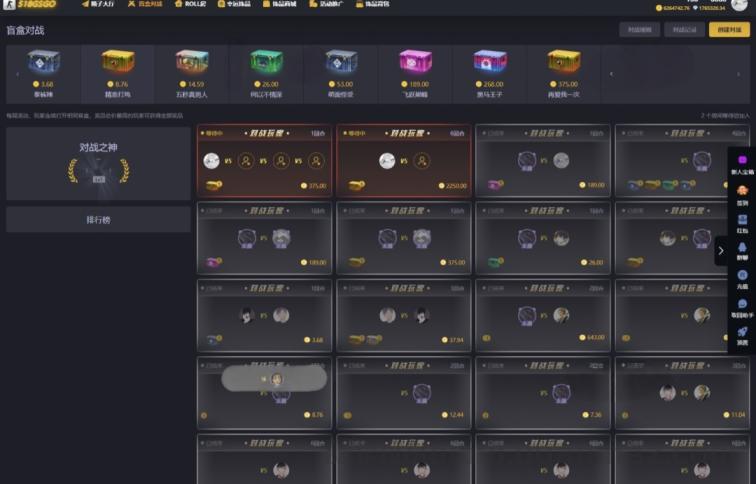Click the rocket icon in sidebar
The height and width of the screenshot is (484, 756).
tap(742, 336)
